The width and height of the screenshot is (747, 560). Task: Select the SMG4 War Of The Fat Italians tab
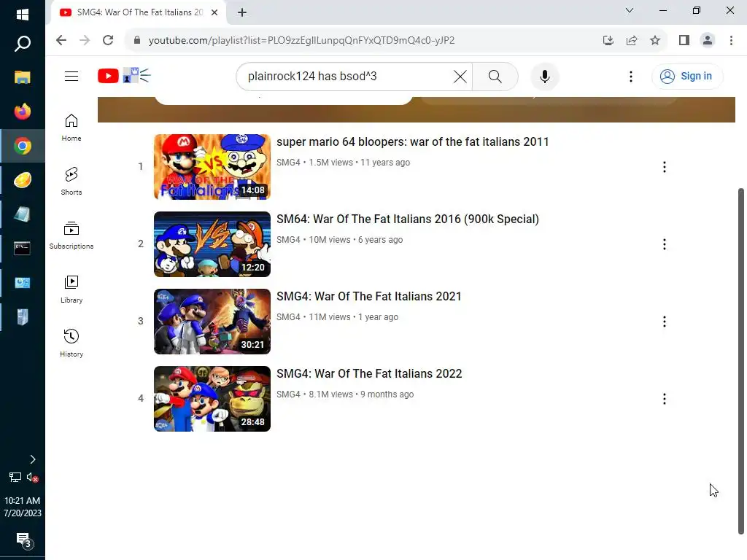[x=138, y=12]
